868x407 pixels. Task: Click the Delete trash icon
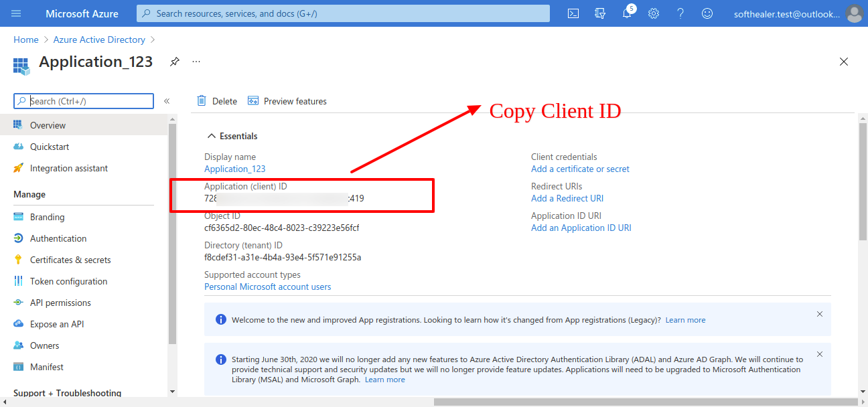click(202, 101)
